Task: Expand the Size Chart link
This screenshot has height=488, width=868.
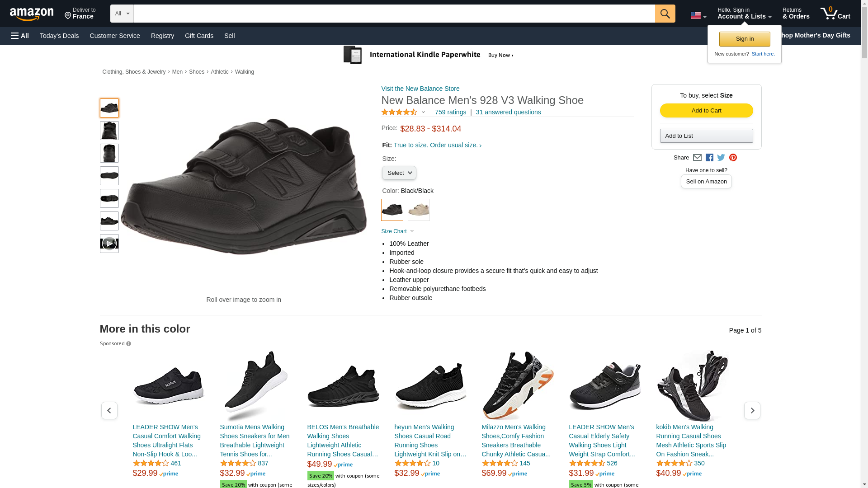Action: [x=397, y=231]
